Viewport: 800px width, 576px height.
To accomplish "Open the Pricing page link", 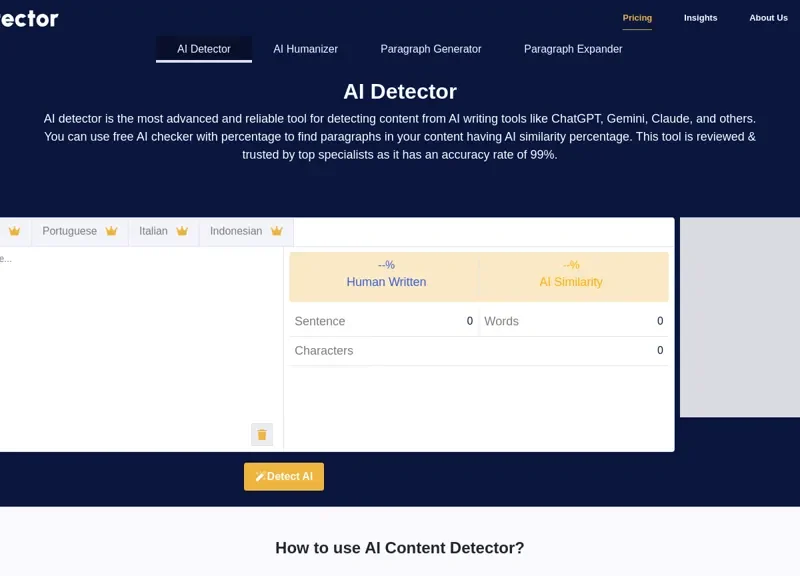I will (637, 18).
